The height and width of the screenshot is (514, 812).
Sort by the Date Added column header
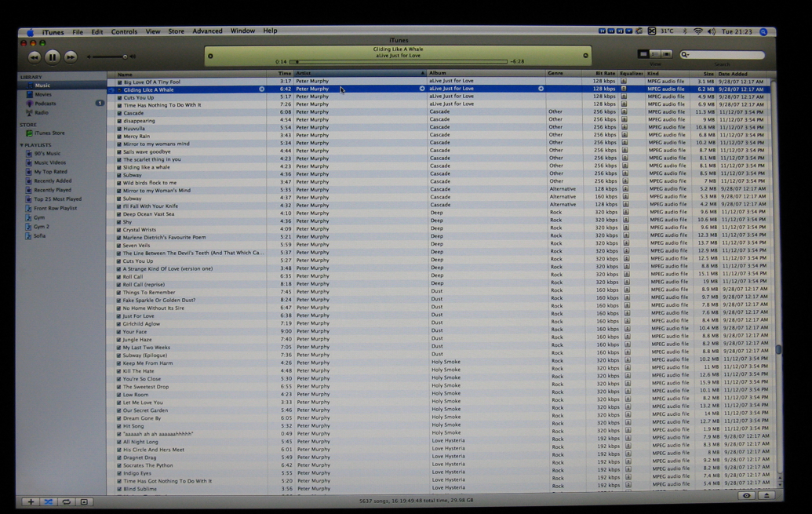point(743,74)
